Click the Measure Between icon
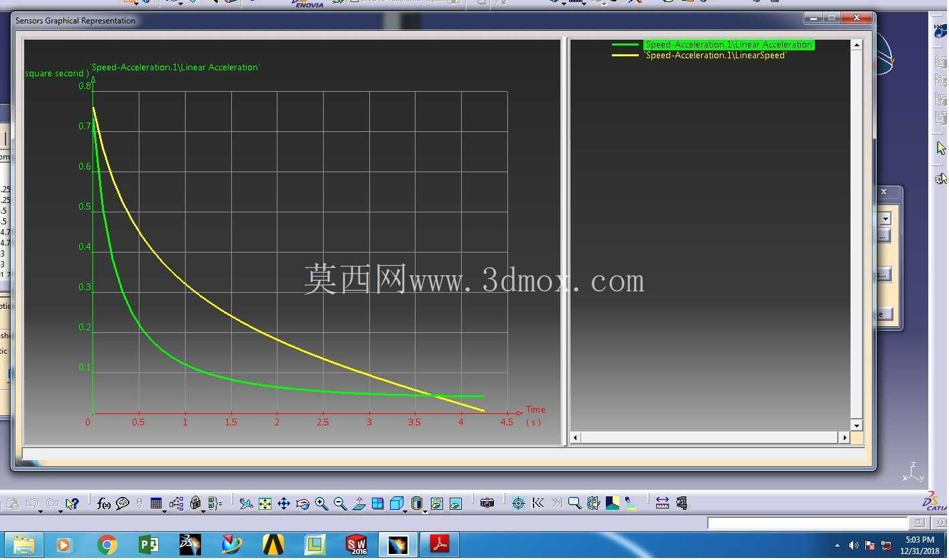 coord(662,503)
